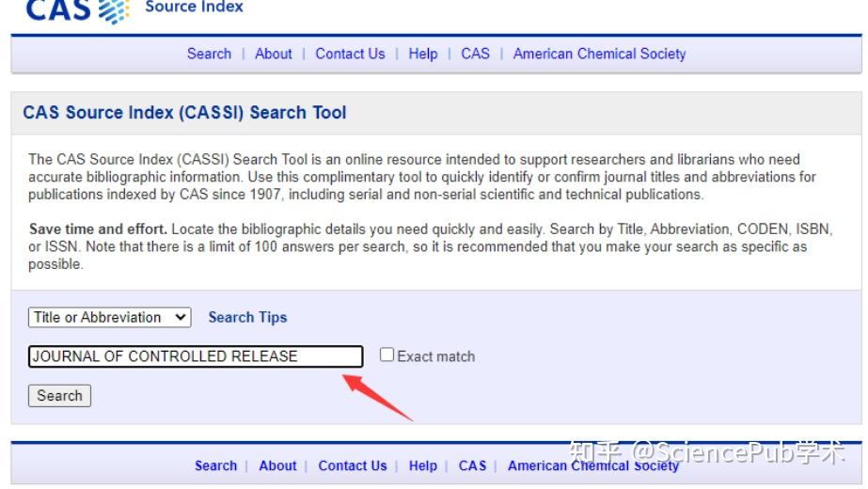Open Help link in top navigation
868x489 pixels.
coord(423,54)
